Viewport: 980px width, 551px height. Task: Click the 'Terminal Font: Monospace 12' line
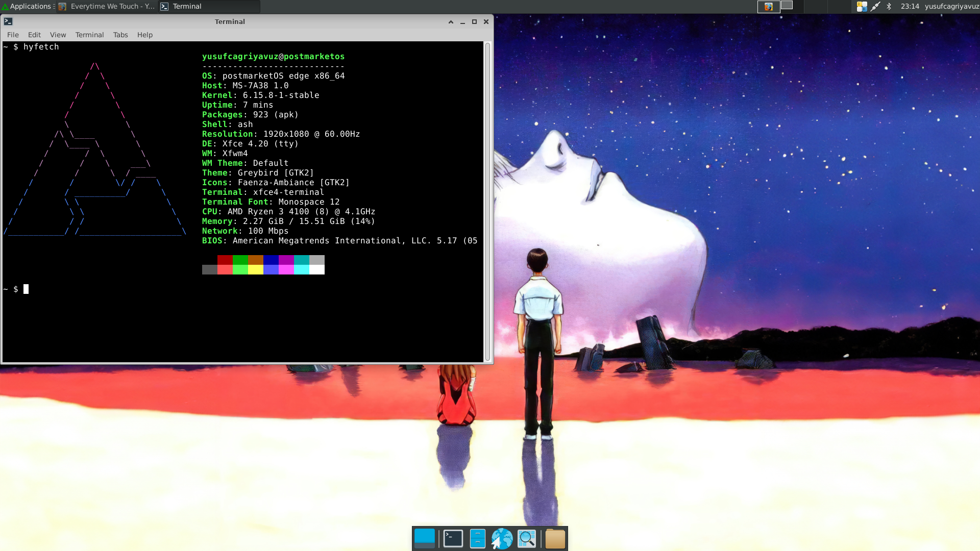point(271,202)
